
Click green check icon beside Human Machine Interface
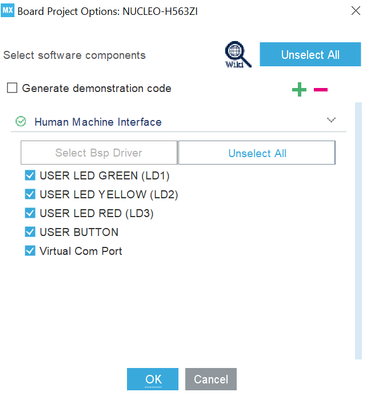(x=21, y=122)
